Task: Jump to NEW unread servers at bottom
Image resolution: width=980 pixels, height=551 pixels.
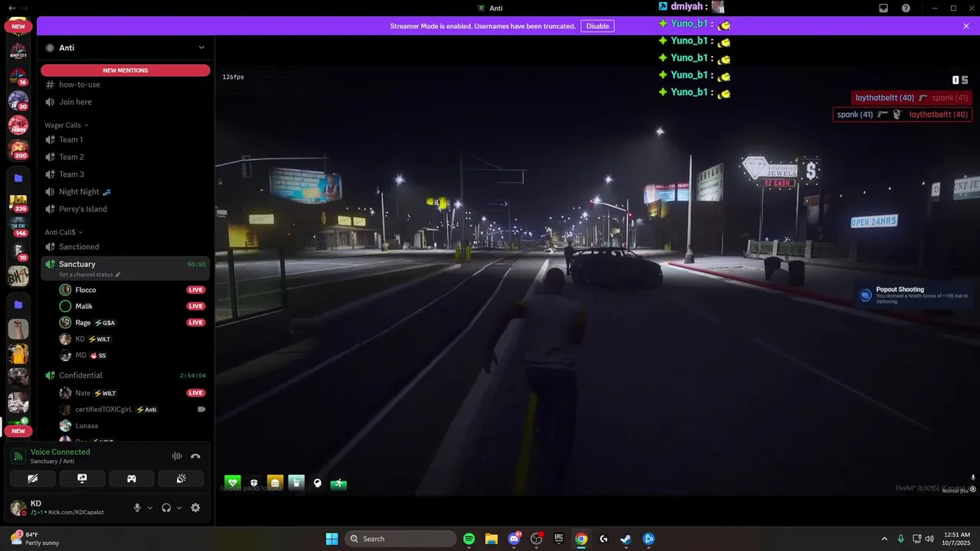Action: pos(18,431)
